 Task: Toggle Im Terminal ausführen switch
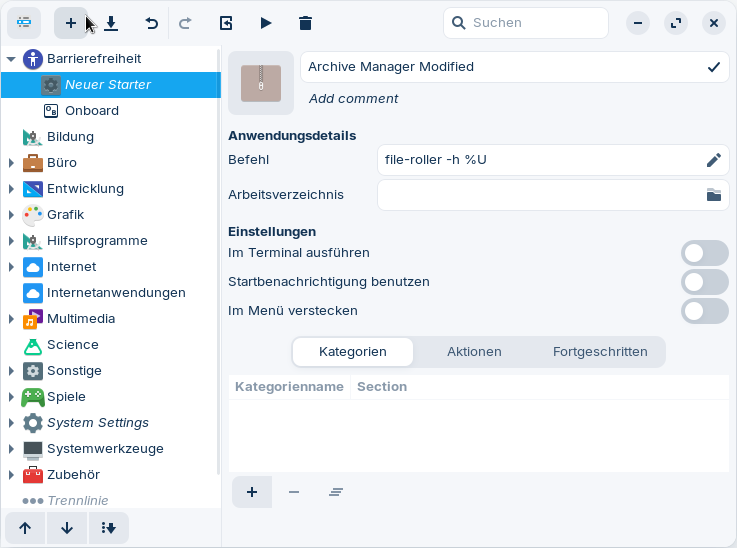pyautogui.click(x=705, y=253)
